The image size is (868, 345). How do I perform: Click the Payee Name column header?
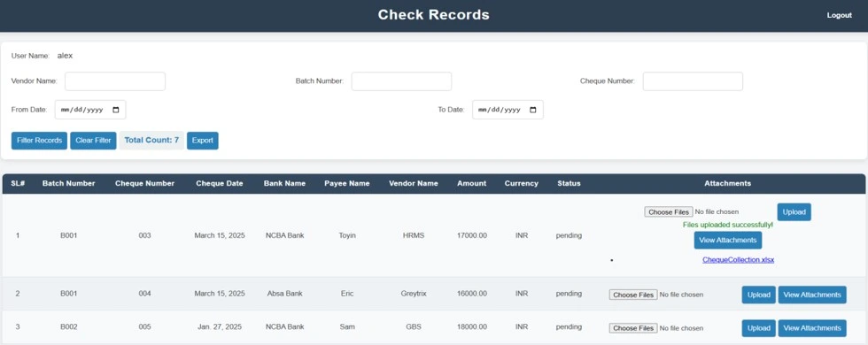347,184
